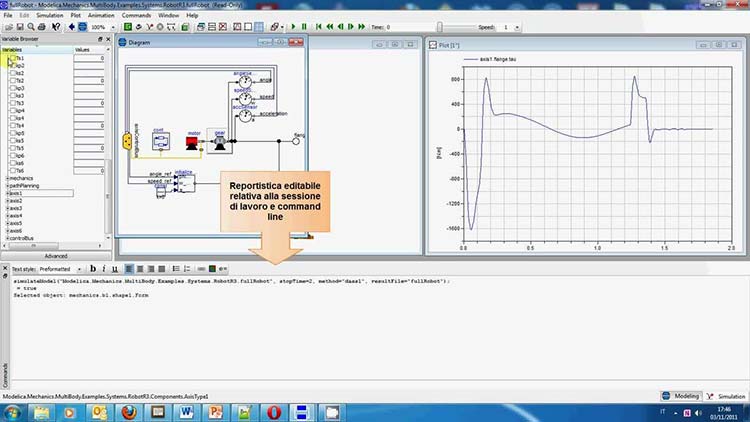This screenshot has height=422, width=750.
Task: Enable the kp2 variable checkbox
Action: point(13,66)
